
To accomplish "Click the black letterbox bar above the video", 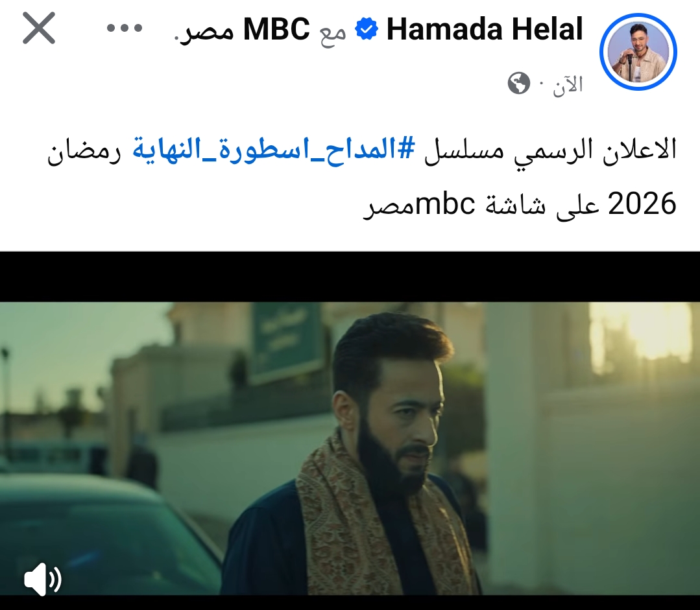I will 350,277.
